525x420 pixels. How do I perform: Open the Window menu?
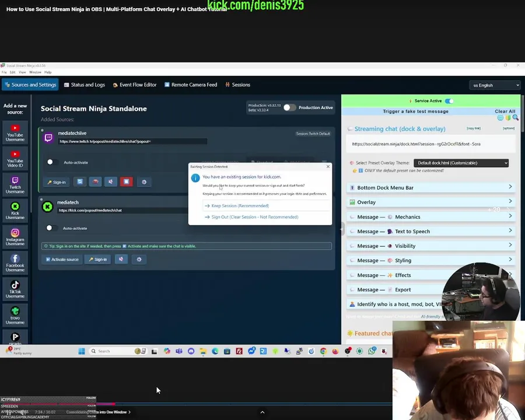[x=35, y=72]
